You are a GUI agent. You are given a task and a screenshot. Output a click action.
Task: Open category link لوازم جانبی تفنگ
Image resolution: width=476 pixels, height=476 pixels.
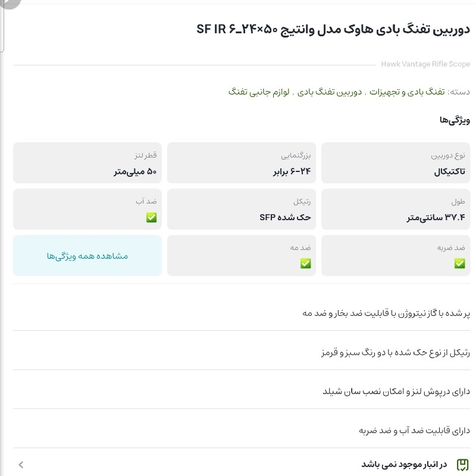tap(259, 92)
